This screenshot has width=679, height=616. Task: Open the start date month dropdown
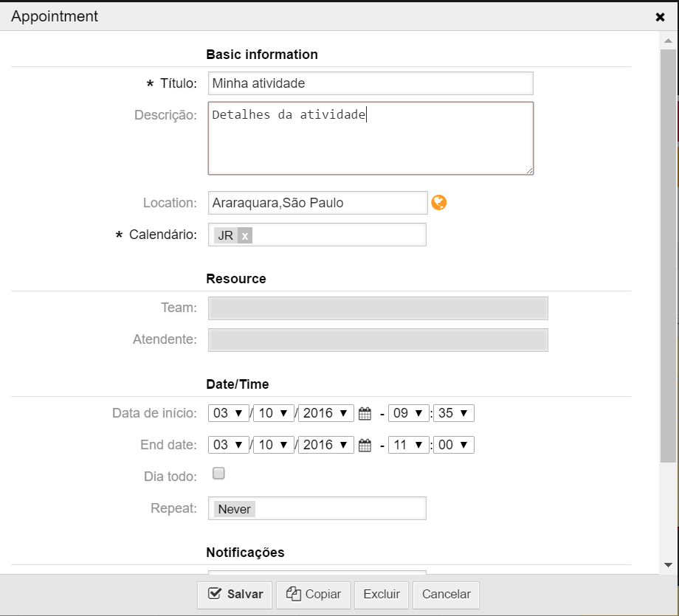point(273,413)
